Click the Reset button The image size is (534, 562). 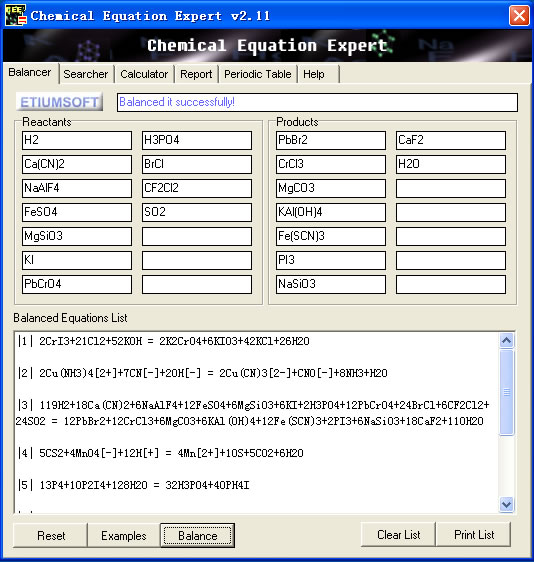click(51, 535)
